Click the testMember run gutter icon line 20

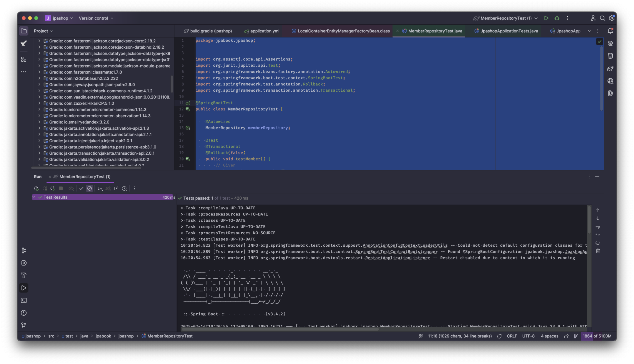188,159
